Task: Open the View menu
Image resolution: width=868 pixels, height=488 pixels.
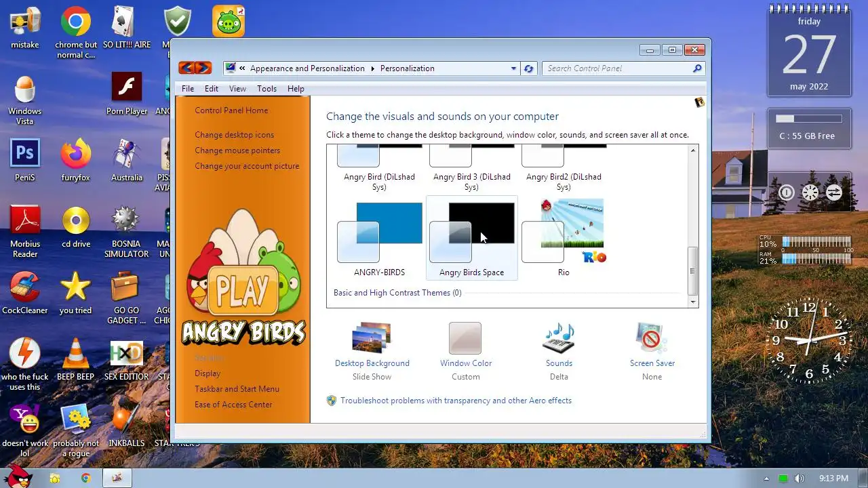Action: [x=237, y=89]
